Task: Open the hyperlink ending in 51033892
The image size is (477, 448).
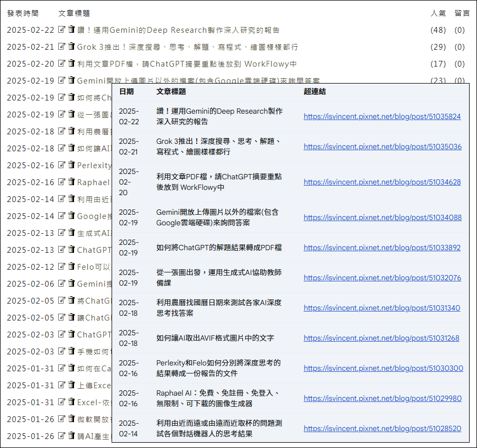Action: [382, 248]
